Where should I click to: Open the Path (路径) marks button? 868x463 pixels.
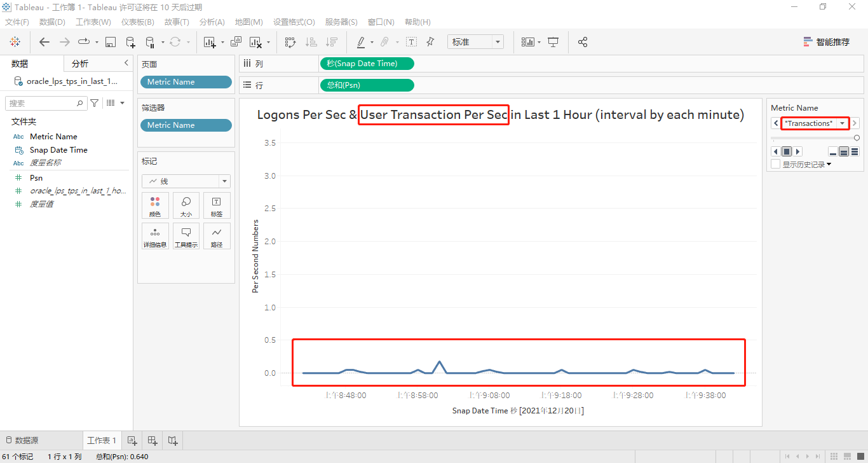[217, 236]
